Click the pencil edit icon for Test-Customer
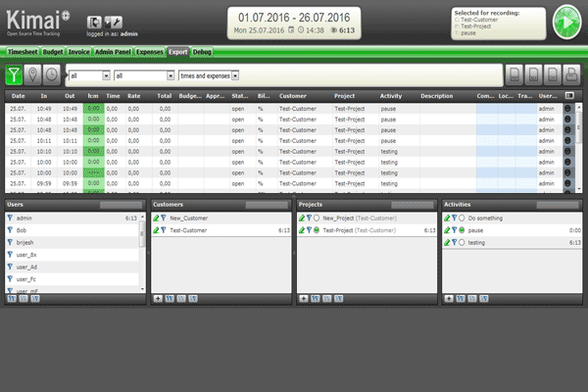This screenshot has height=392, width=588. click(156, 230)
